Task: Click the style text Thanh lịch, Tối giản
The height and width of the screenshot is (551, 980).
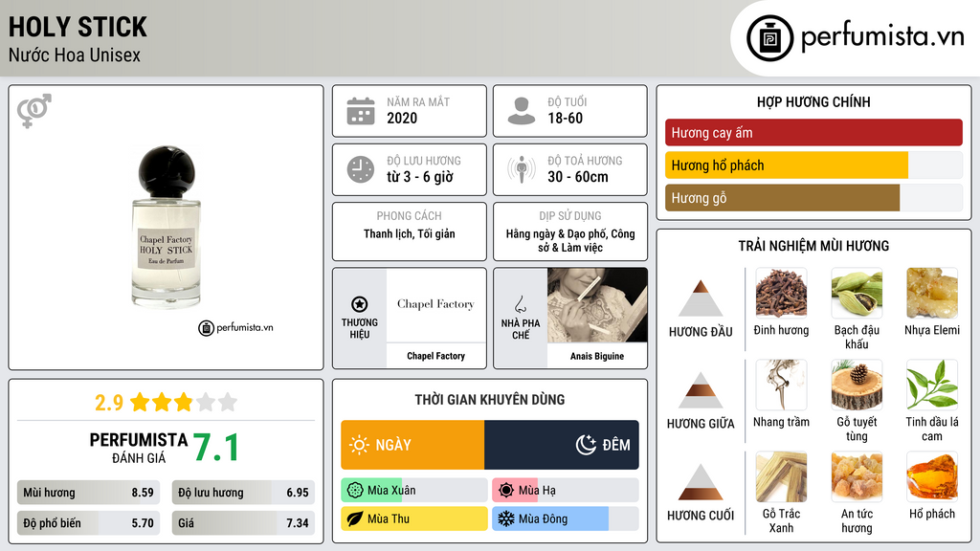Action: coord(410,233)
